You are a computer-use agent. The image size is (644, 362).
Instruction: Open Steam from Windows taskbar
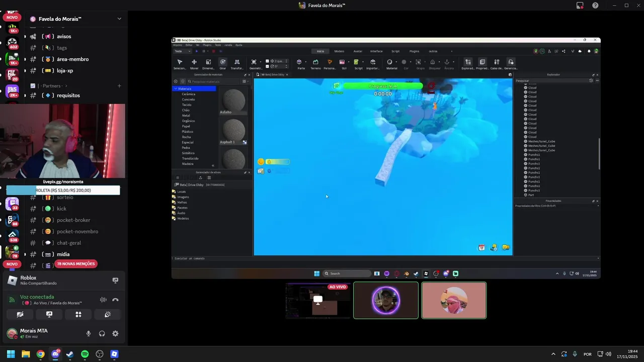[70, 354]
